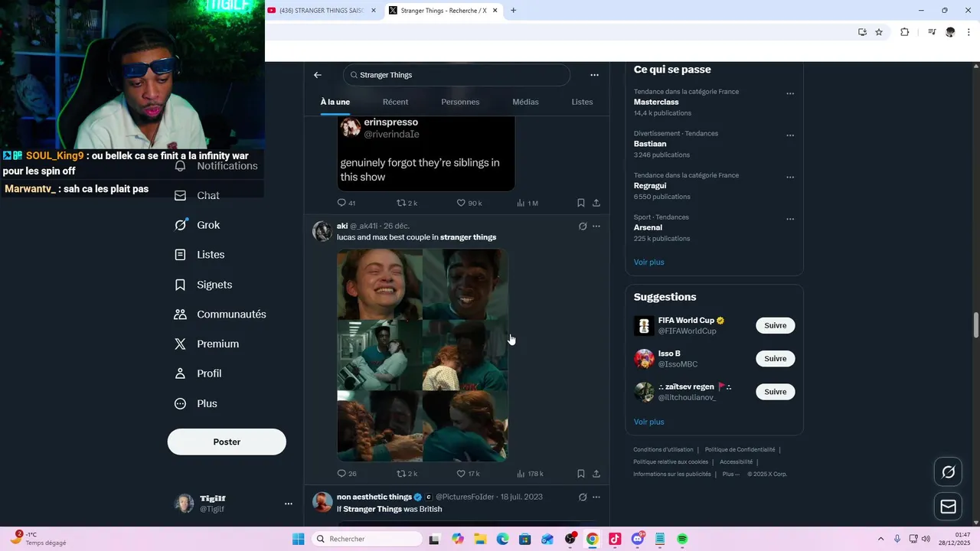Open options for Arsenal trend
Image resolution: width=980 pixels, height=551 pixels.
click(790, 220)
